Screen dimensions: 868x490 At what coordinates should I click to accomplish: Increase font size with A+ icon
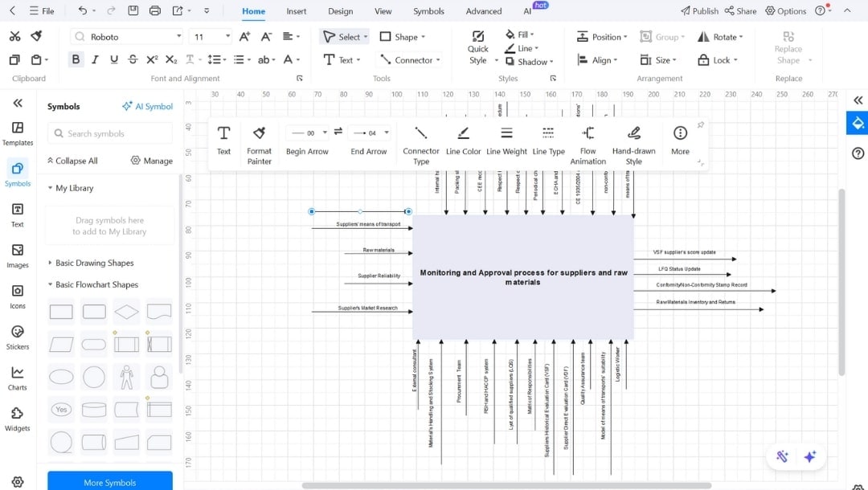tap(244, 37)
